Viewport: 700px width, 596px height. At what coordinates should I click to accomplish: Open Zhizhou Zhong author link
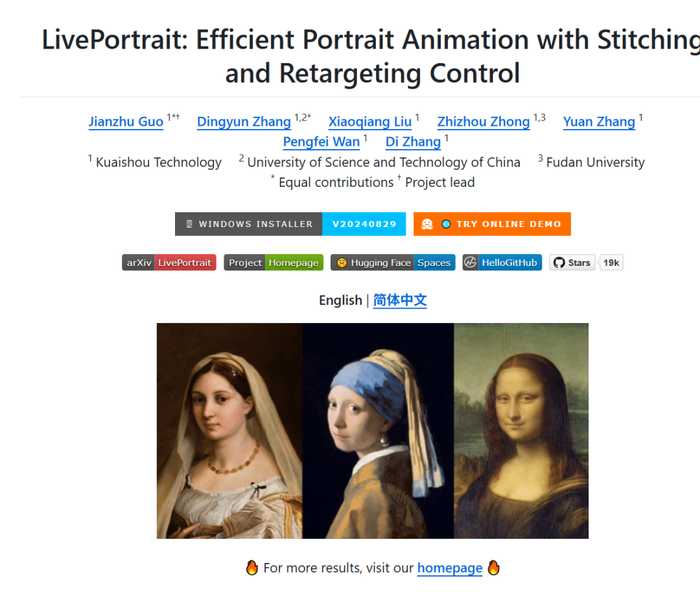tap(484, 121)
